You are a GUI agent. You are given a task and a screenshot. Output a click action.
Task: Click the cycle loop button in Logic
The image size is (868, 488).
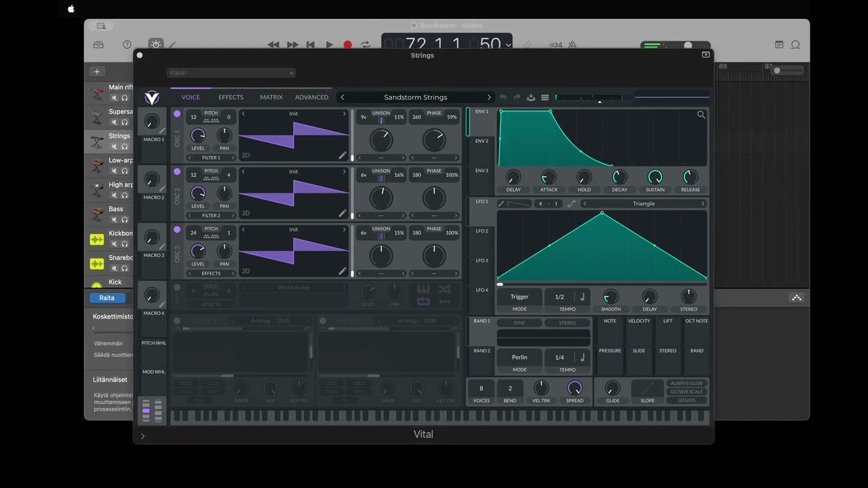pyautogui.click(x=366, y=45)
